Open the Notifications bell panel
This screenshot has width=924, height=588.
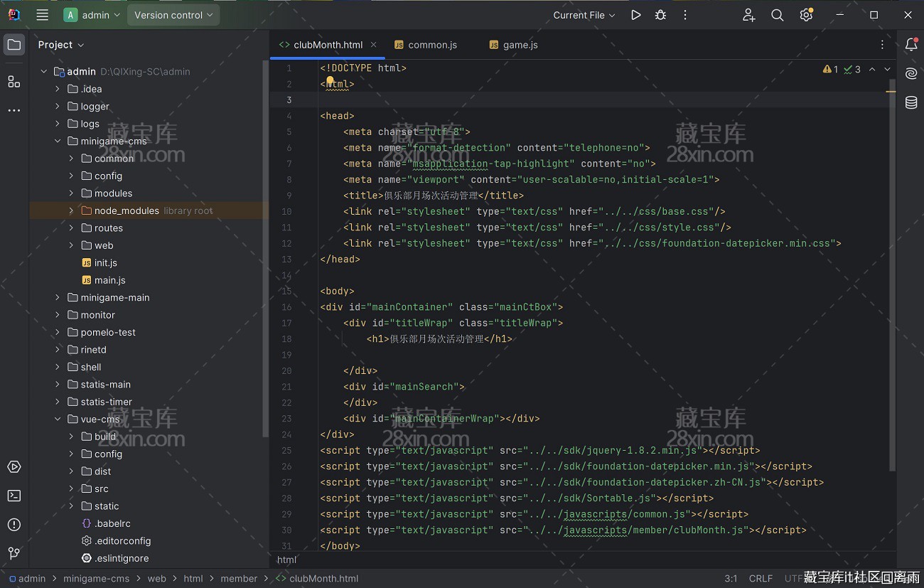point(910,45)
